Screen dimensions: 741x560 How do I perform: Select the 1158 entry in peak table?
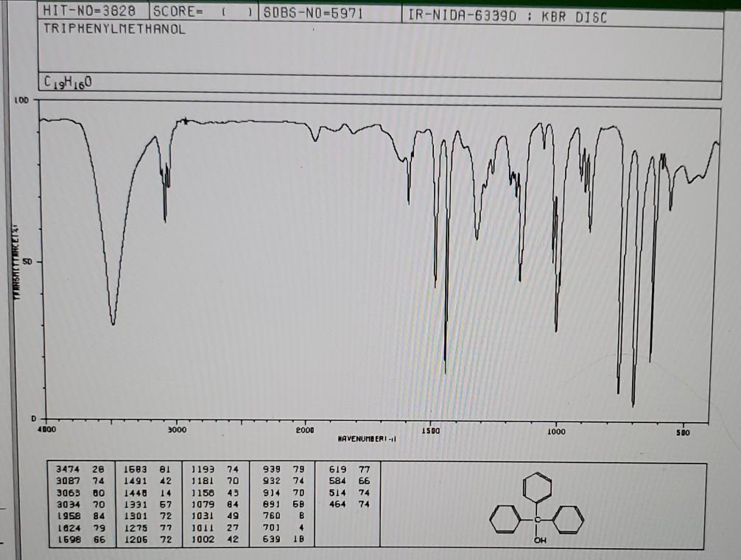215,493
